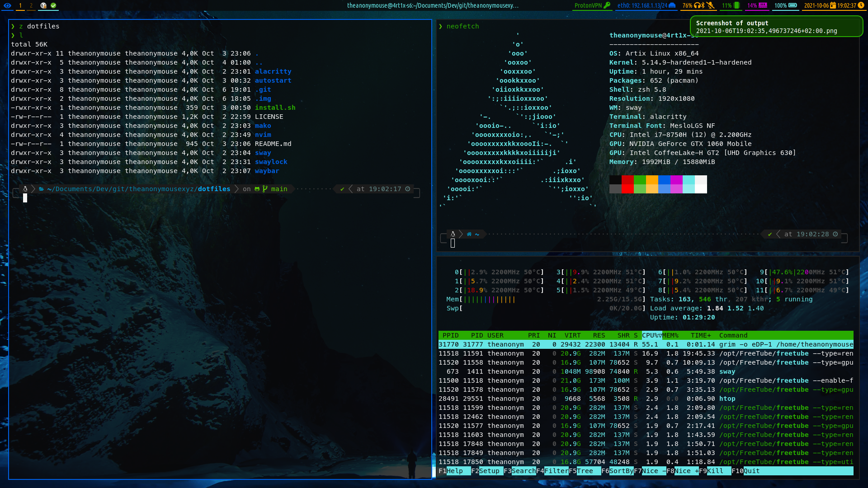Sort htop by the RES column header
The image size is (868, 488).
[x=599, y=335]
